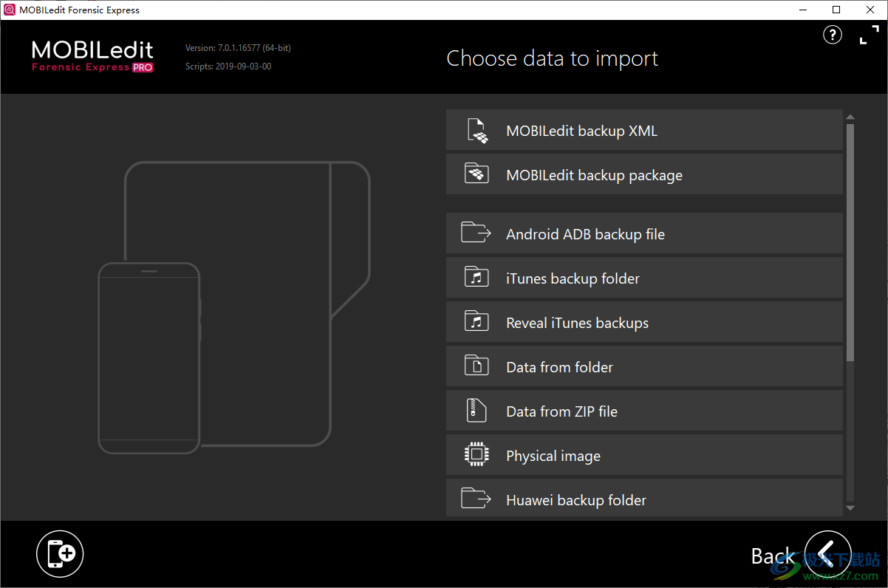Click the Android ADB backup folder-arrow icon
Image resolution: width=888 pixels, height=588 pixels.
pos(477,233)
